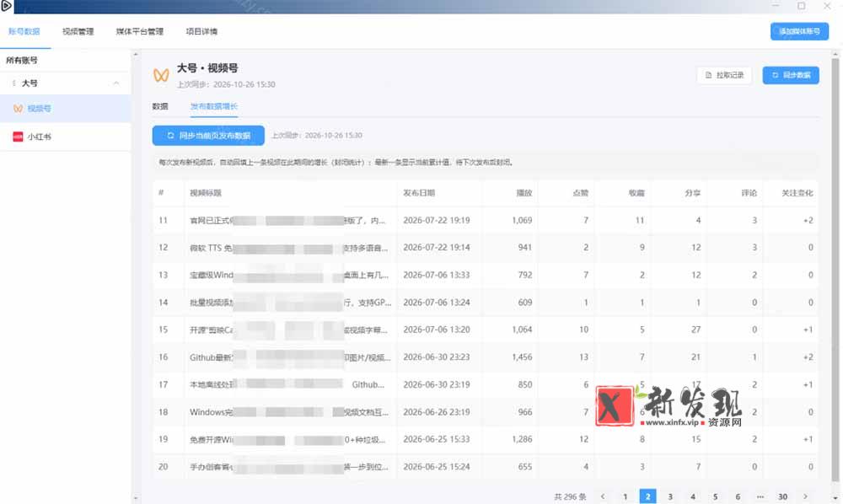Image resolution: width=843 pixels, height=504 pixels.
Task: Click the large 视频号 logo beside 大号 heading
Action: click(x=161, y=75)
